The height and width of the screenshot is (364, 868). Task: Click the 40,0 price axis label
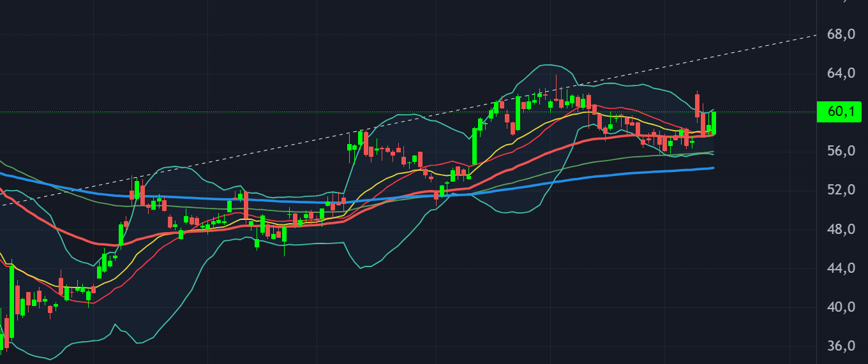pyautogui.click(x=841, y=307)
